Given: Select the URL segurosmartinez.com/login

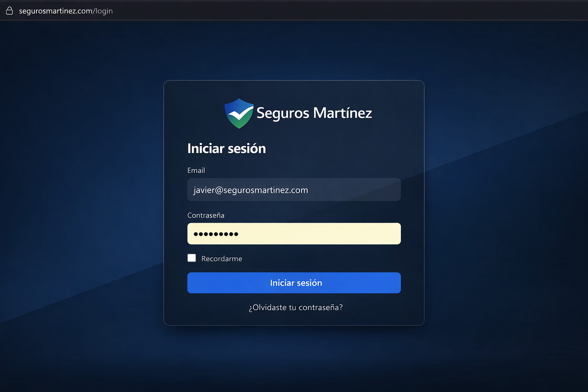Looking at the screenshot, I should 66,11.
